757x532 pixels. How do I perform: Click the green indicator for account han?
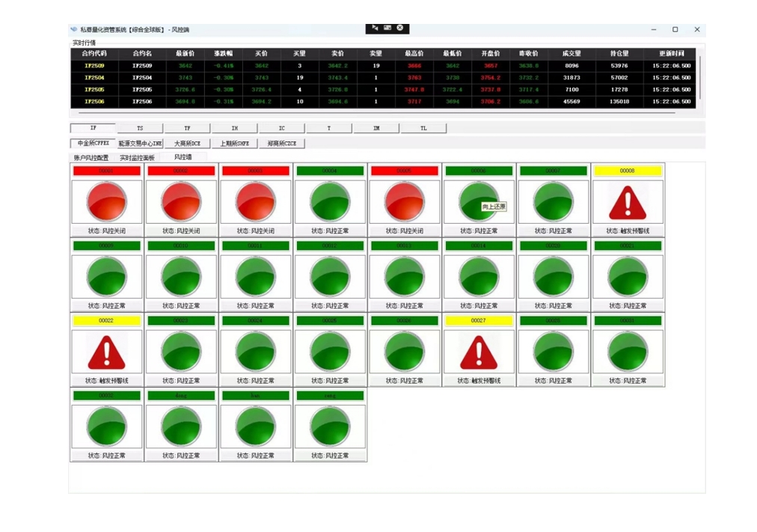click(x=255, y=426)
